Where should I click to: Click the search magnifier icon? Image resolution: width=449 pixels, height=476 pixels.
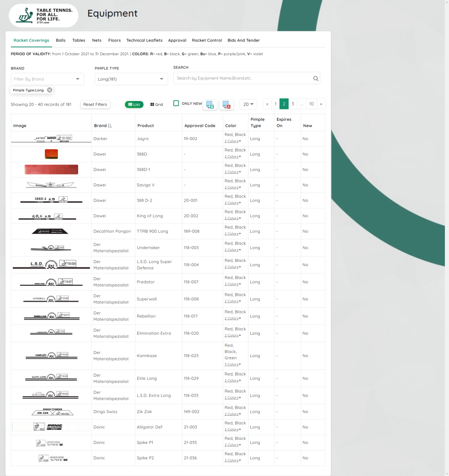316,78
